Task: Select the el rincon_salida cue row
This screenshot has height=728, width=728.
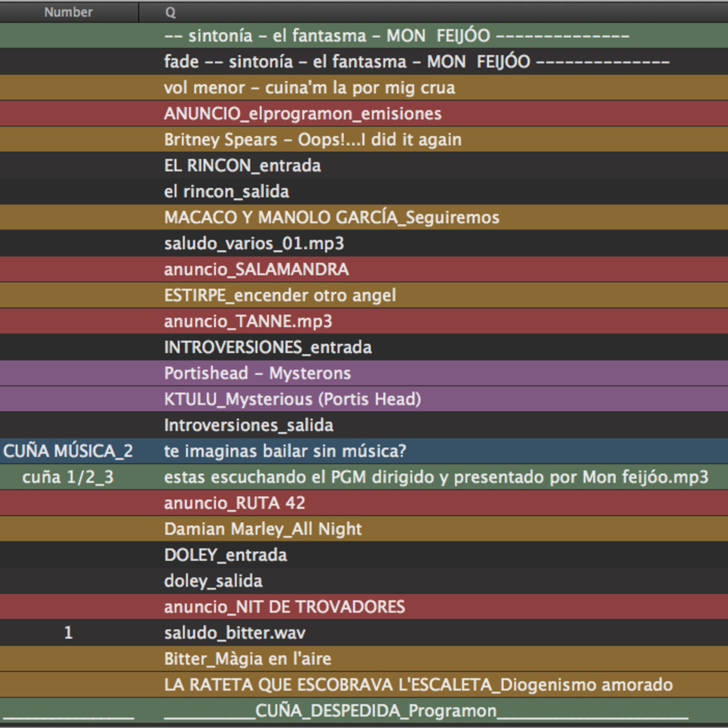Action: [x=226, y=191]
